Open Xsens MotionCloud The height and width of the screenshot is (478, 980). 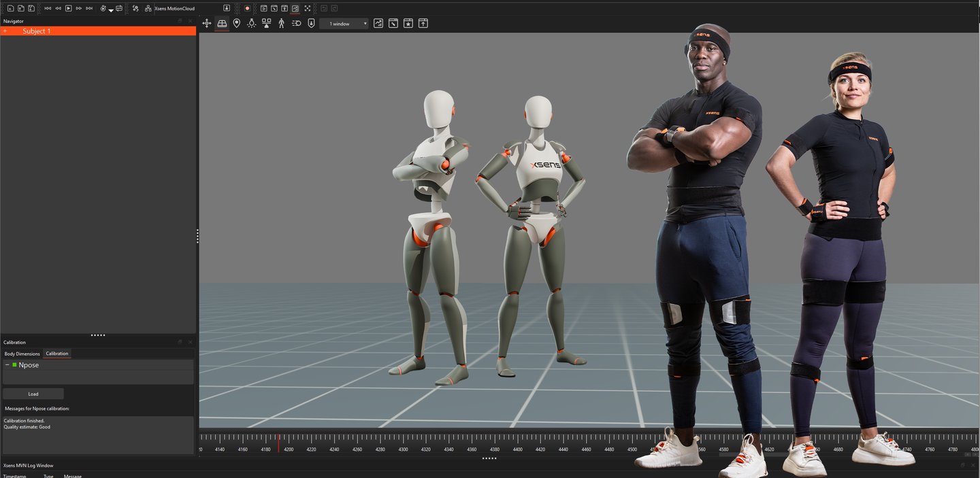click(x=175, y=8)
